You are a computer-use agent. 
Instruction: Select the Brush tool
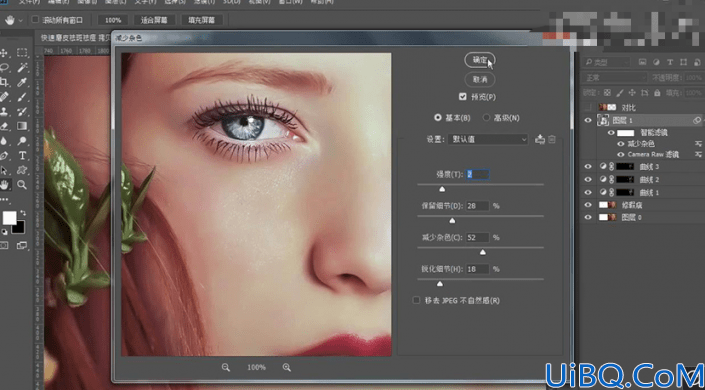(22, 96)
